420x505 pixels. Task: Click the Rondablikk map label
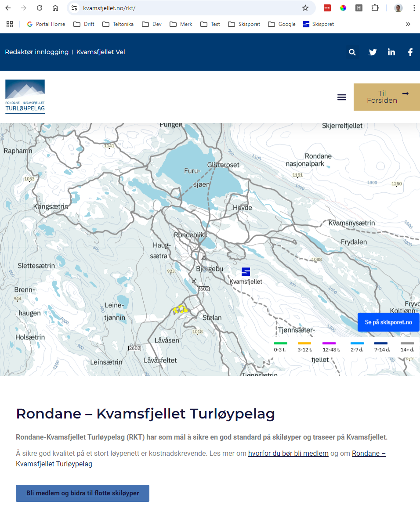click(x=191, y=235)
